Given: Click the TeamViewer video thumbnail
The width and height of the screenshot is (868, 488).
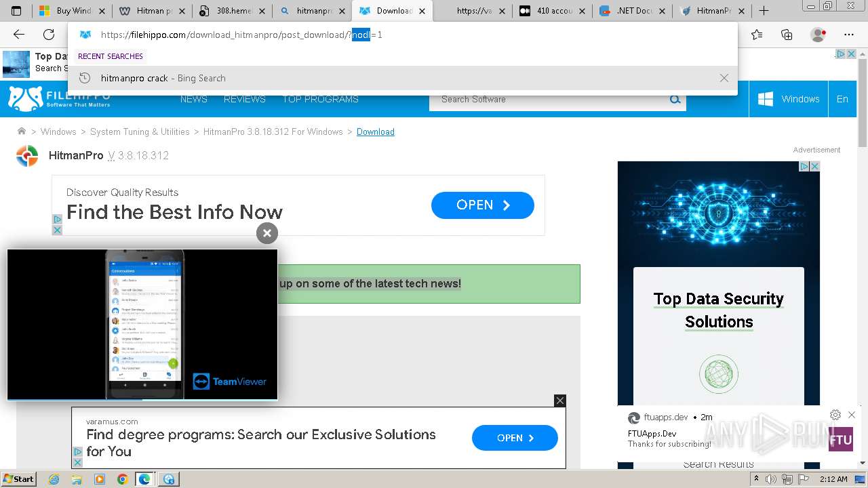Looking at the screenshot, I should click(142, 325).
